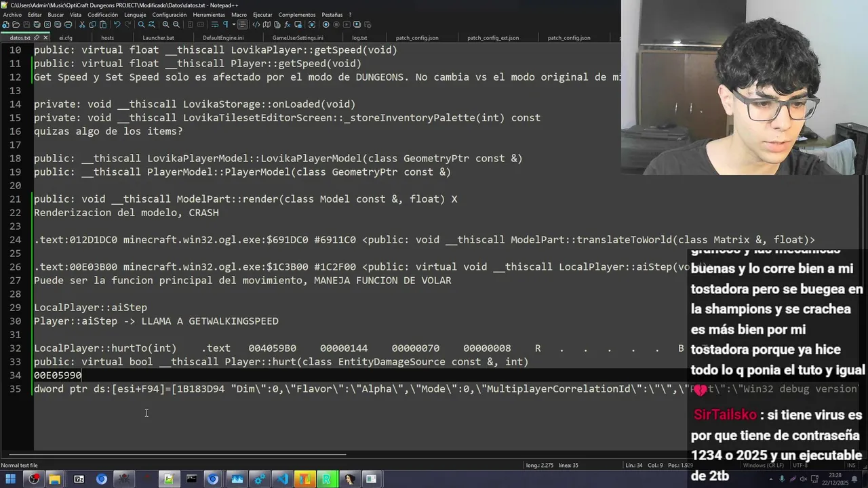868x488 pixels.
Task: Open the Herramientas menu
Action: 209,15
